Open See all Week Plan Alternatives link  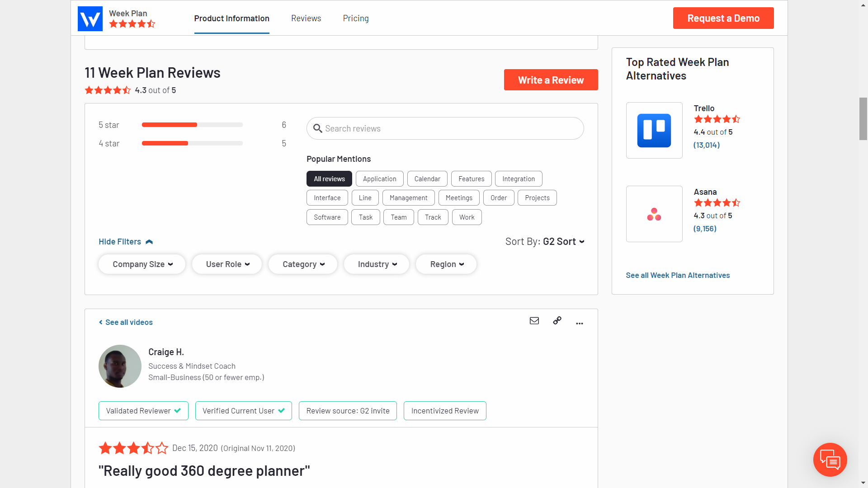[678, 275]
